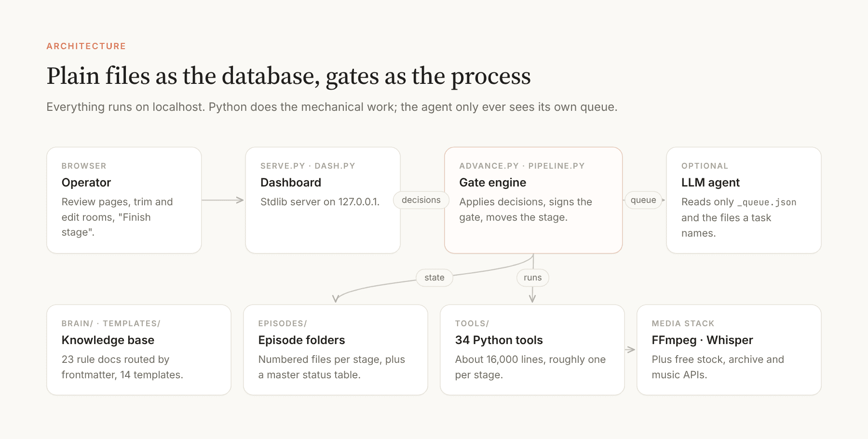Click the TOOLS/ label
Viewport: 868px width, 439px height.
pos(472,323)
